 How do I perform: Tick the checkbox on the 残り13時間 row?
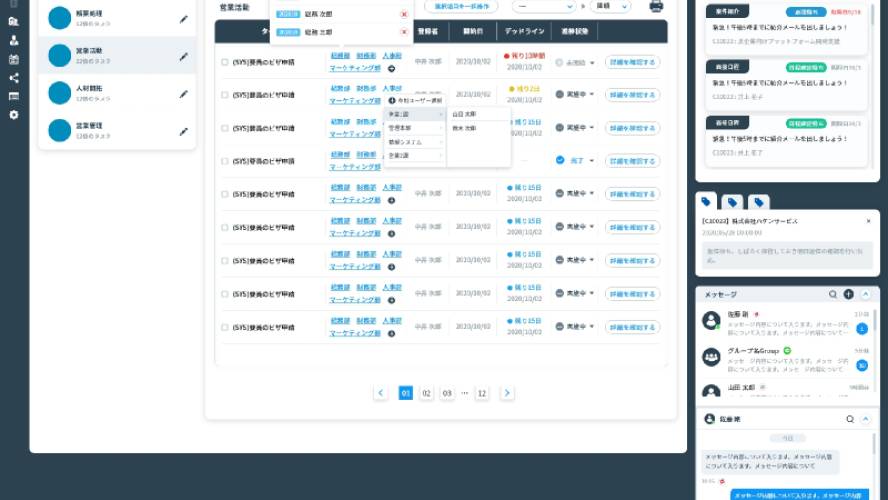[x=225, y=62]
